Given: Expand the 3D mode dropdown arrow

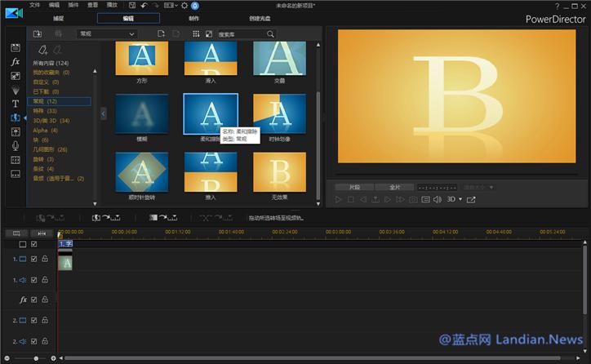Looking at the screenshot, I should tap(460, 199).
